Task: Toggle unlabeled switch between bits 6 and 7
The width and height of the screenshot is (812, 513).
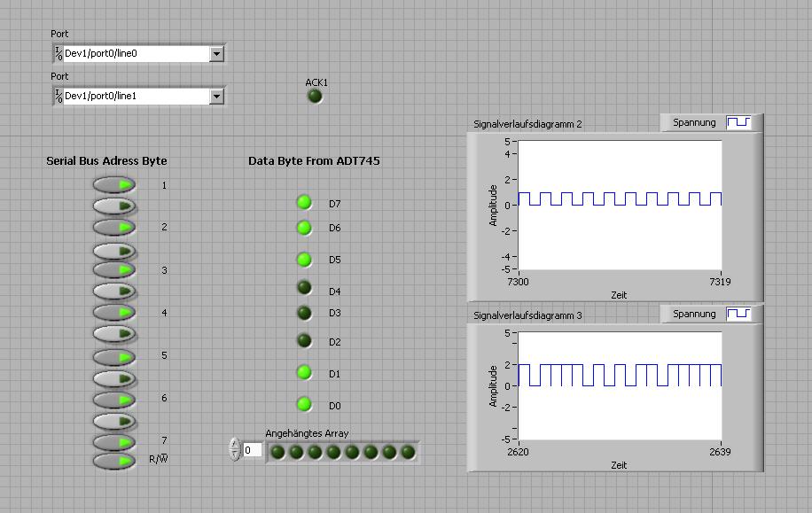Action: pos(114,421)
